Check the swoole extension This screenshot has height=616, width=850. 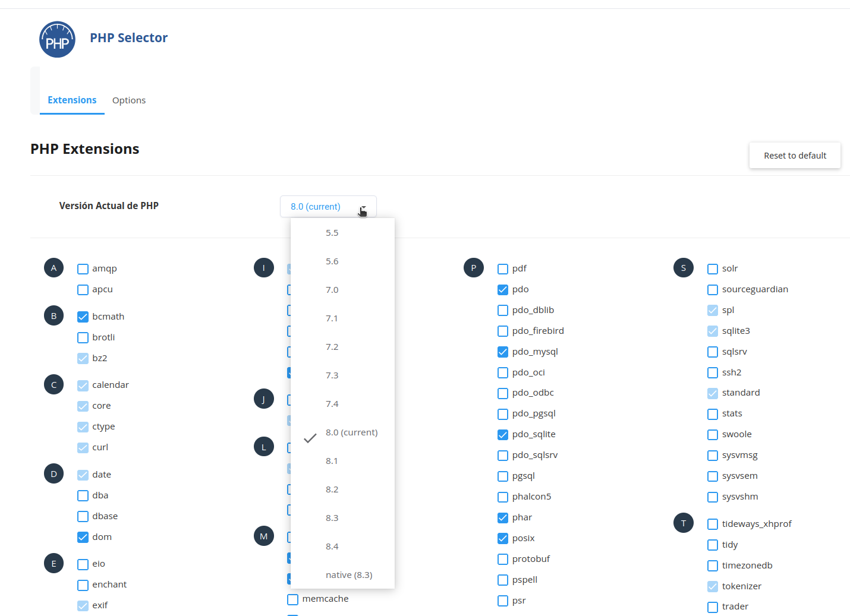coord(713,435)
